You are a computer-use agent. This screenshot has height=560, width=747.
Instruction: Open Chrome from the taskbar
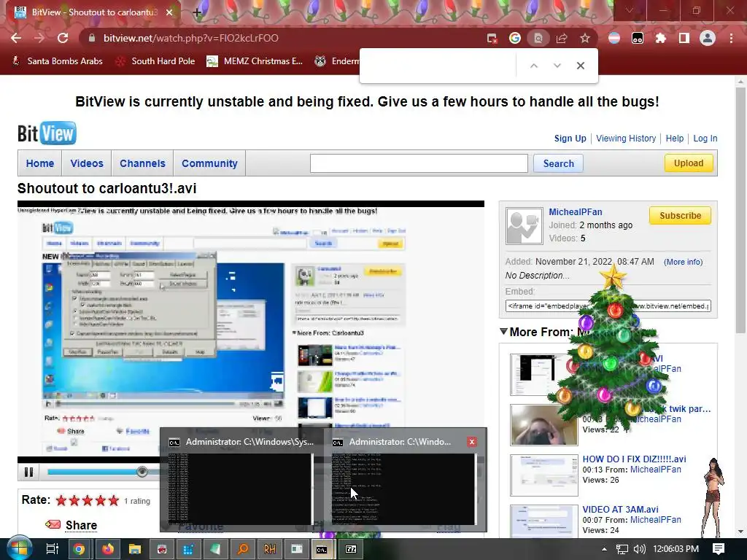tap(79, 549)
